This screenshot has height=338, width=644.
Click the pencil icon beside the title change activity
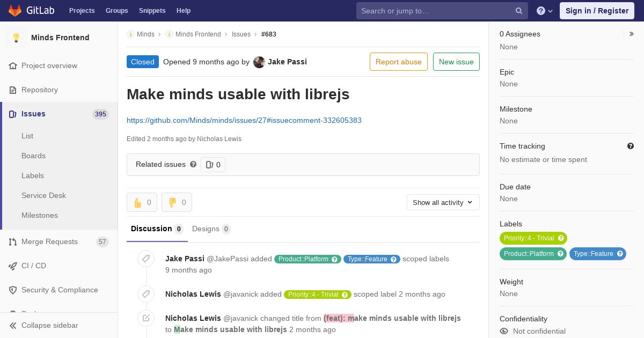(x=146, y=318)
